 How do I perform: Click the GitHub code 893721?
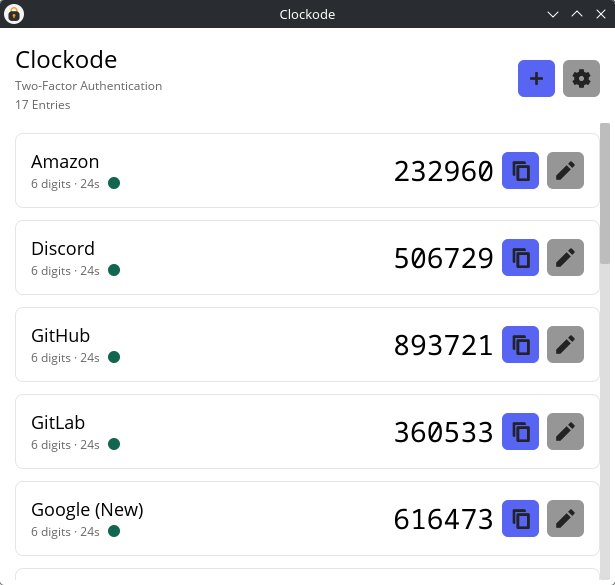pos(443,345)
